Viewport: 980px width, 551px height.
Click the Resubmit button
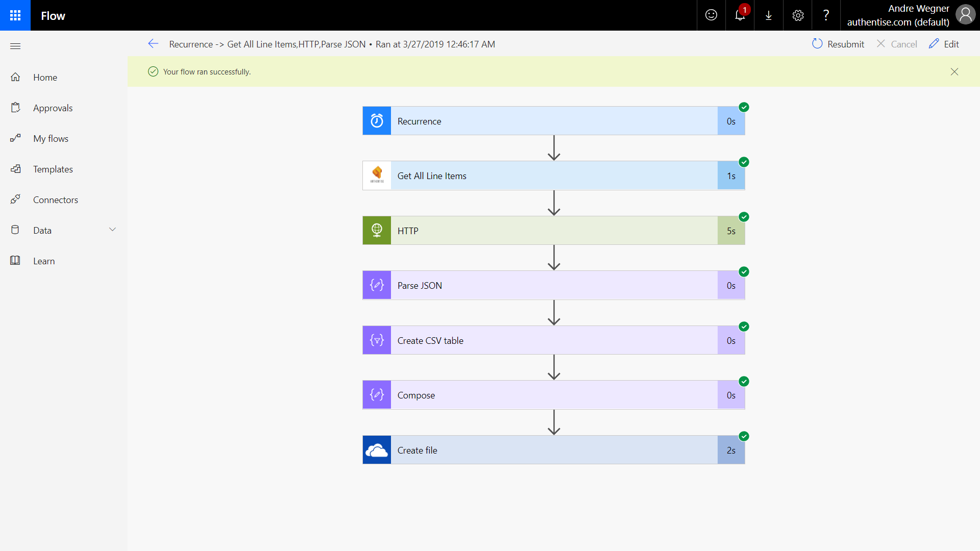click(838, 44)
